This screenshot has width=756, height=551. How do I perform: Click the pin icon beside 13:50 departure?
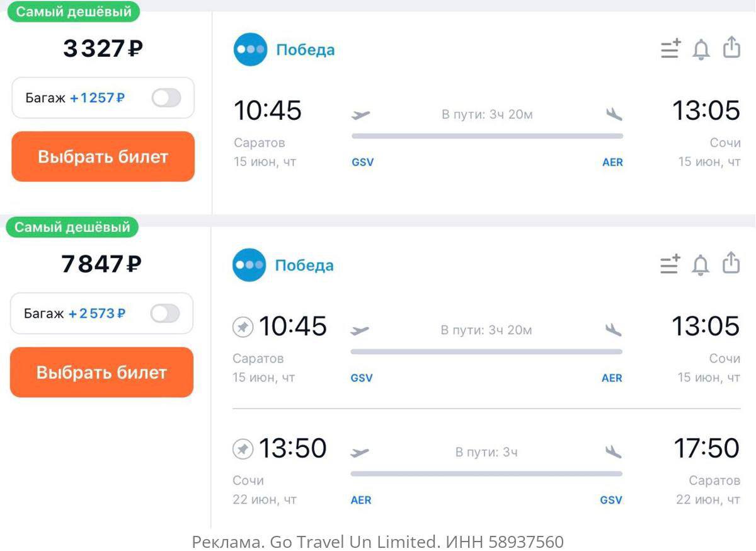[243, 449]
